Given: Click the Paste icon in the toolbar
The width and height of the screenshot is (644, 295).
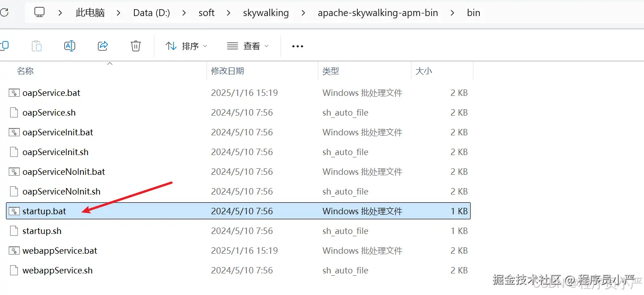Looking at the screenshot, I should (x=37, y=45).
